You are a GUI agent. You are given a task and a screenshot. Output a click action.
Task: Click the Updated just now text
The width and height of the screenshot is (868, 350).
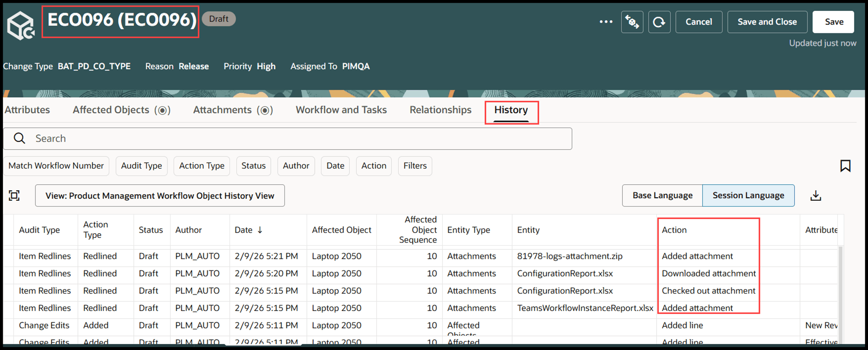822,43
